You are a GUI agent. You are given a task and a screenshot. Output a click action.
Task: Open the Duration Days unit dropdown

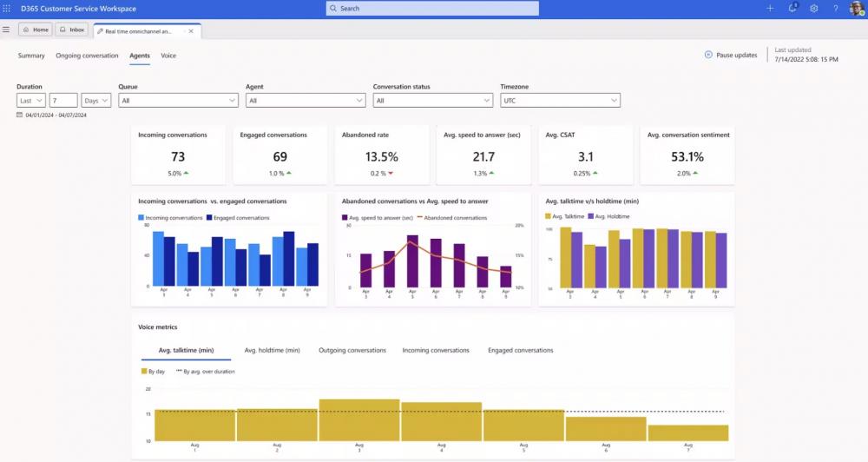95,101
